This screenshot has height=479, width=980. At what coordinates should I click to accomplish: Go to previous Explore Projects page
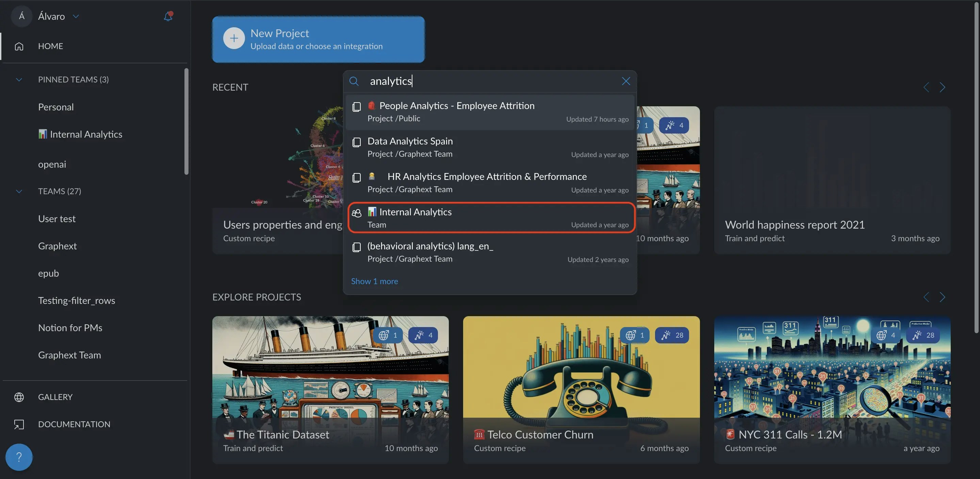(x=926, y=297)
